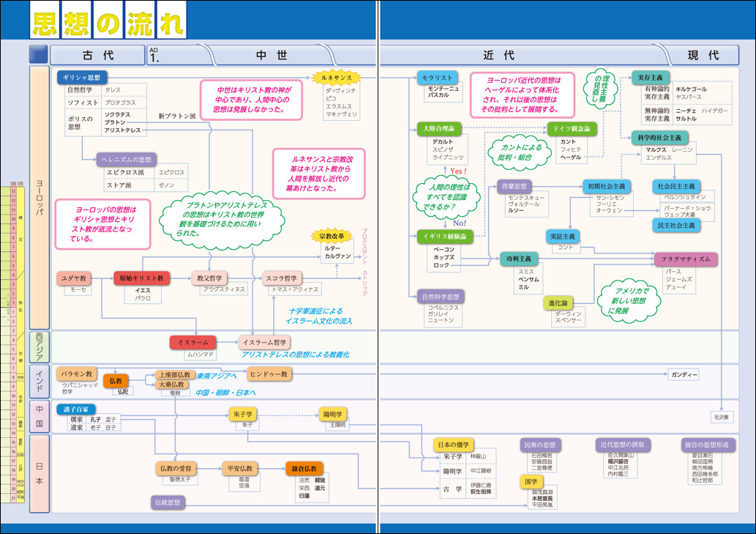
Task: Click the red 原始キリスト教 box
Action: click(x=141, y=278)
